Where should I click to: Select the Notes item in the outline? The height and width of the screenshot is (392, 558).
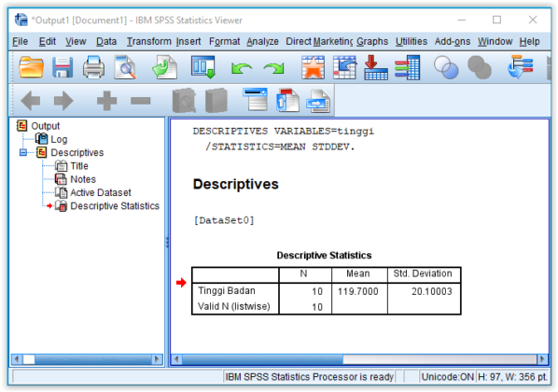(x=83, y=179)
